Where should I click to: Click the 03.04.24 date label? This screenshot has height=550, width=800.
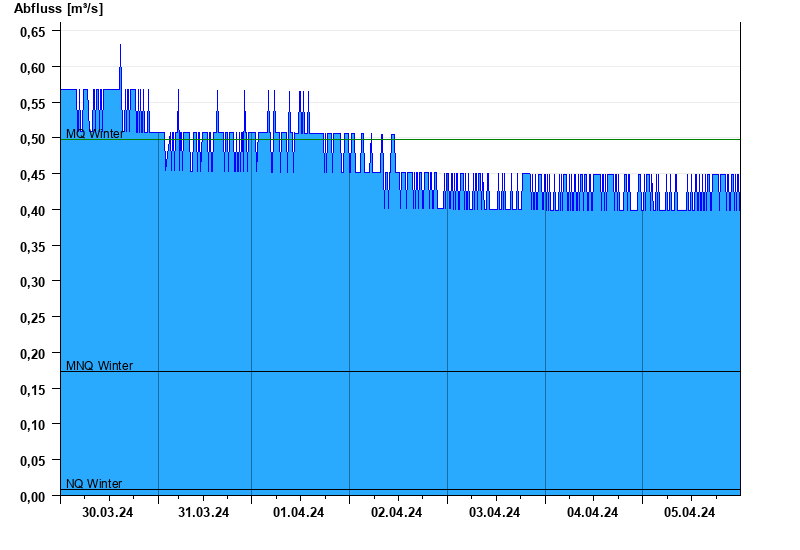(494, 513)
